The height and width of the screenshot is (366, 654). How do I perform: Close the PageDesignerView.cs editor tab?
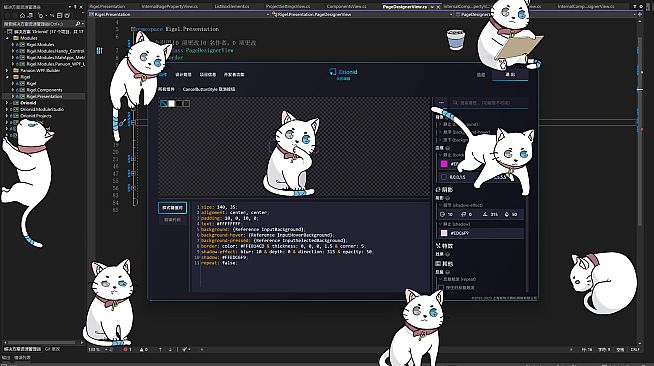[x=438, y=7]
